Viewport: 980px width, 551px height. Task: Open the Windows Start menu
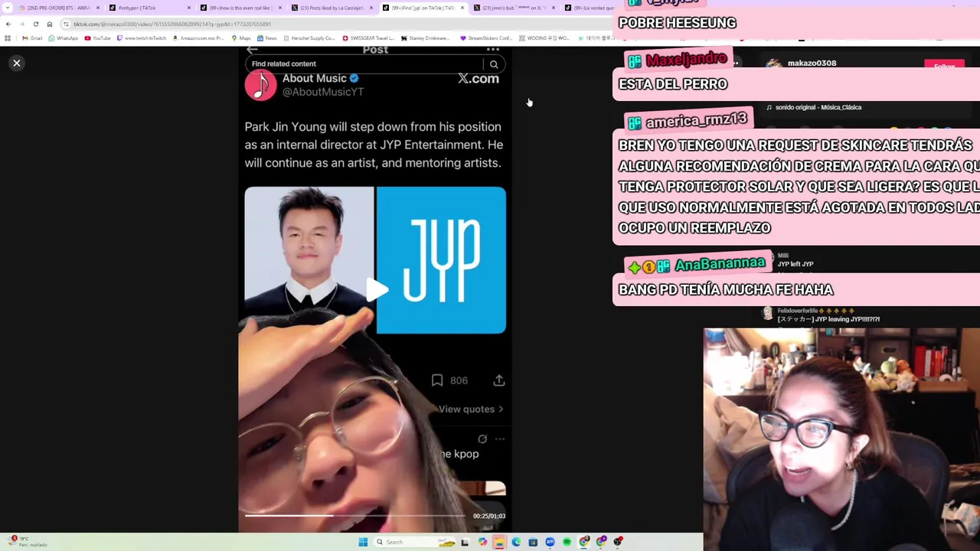point(363,542)
